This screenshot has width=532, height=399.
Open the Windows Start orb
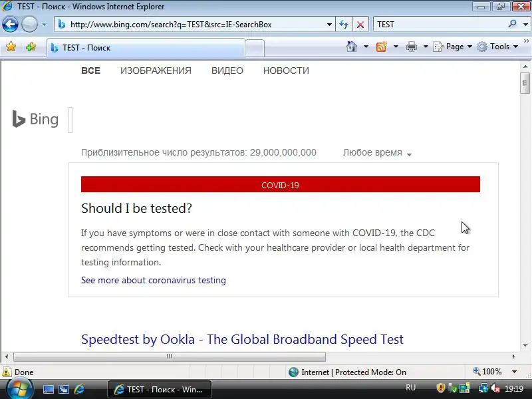click(x=19, y=388)
